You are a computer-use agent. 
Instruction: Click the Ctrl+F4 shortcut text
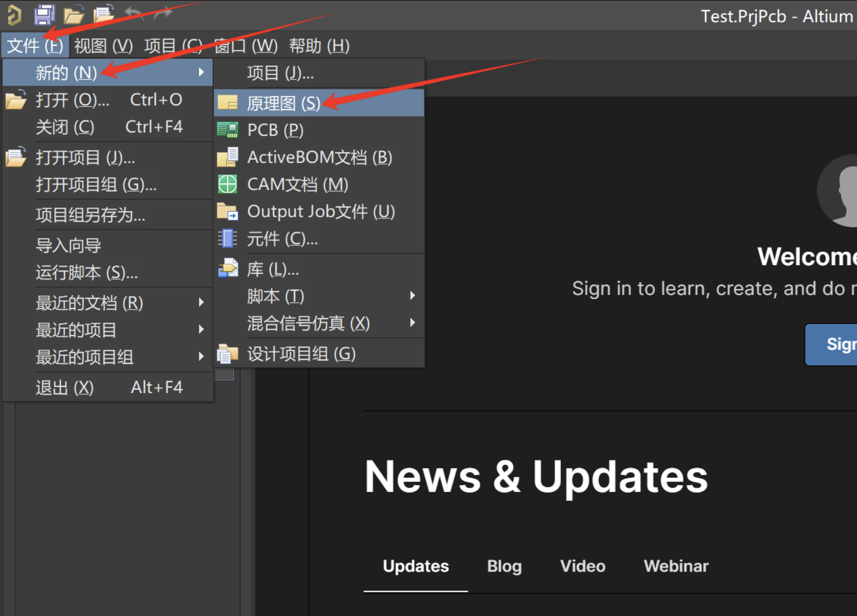tap(154, 127)
